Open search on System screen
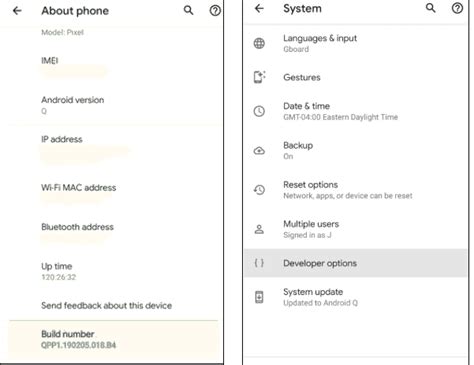The width and height of the screenshot is (474, 365). coord(431,8)
